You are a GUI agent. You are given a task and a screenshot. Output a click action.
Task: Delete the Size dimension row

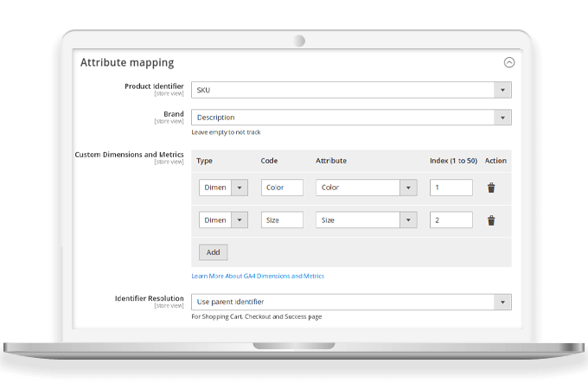click(x=491, y=220)
